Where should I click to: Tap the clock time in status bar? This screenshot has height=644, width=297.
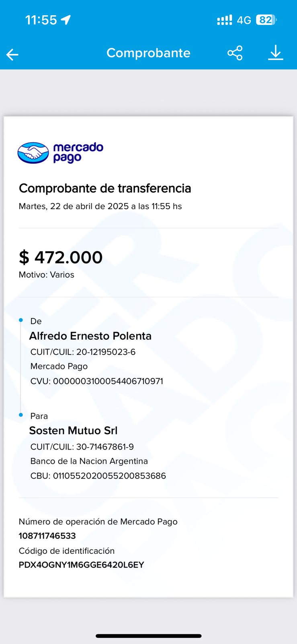[x=41, y=20]
